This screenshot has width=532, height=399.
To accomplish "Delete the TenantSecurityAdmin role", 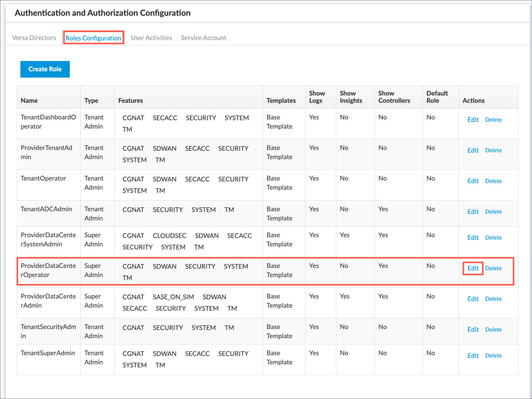I will tap(493, 329).
